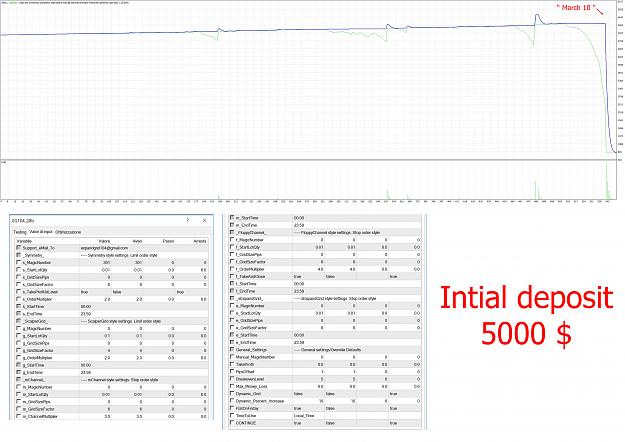
Task: Toggle the g_OrderMultiplier checkbox
Action: coord(18,358)
